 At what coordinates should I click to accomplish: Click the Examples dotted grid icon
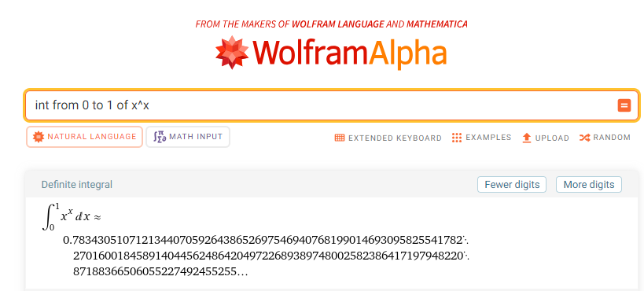[x=457, y=138]
